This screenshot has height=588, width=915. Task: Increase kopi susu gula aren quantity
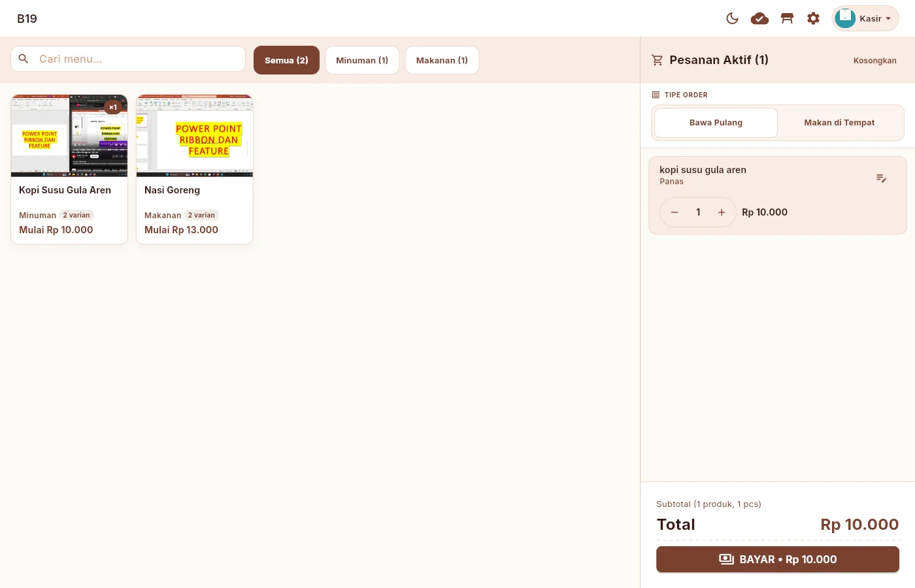[722, 212]
